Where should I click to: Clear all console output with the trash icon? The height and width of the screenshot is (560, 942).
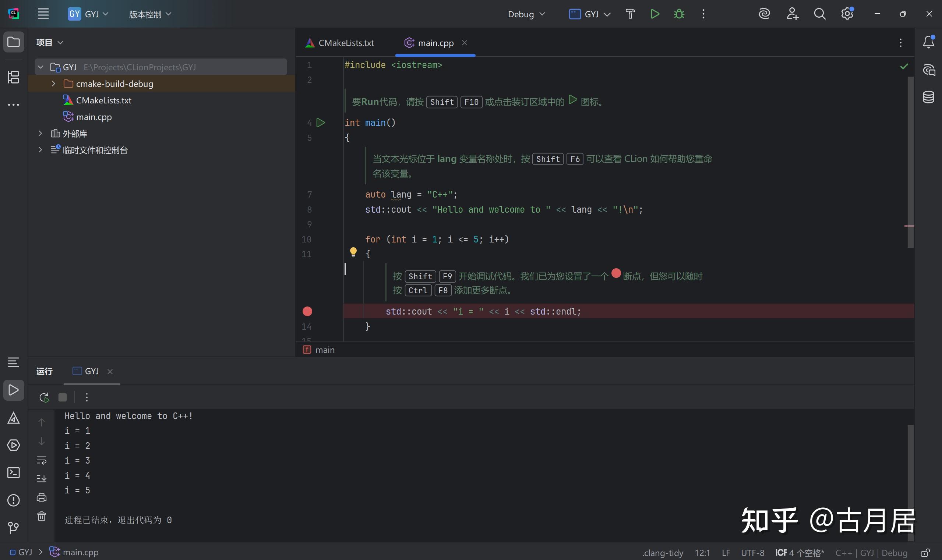pyautogui.click(x=42, y=516)
